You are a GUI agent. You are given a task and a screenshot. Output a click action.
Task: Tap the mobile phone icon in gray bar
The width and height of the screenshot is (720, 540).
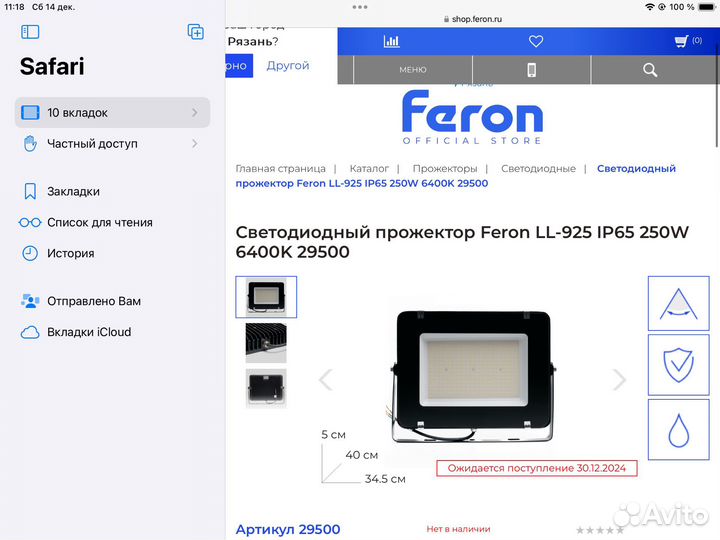531,70
